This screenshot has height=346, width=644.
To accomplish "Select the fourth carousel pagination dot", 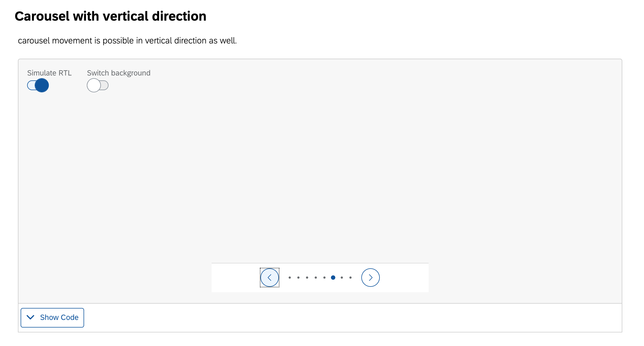I will click(316, 278).
